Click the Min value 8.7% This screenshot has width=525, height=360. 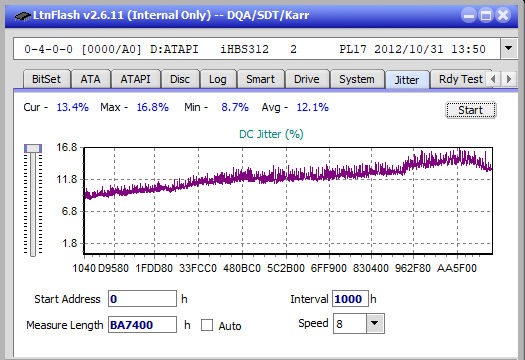click(235, 107)
